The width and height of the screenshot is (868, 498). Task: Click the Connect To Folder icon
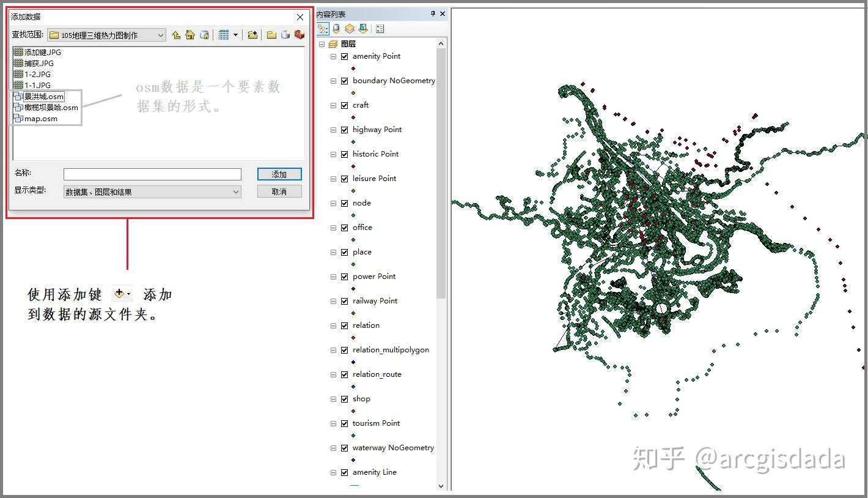click(x=252, y=35)
